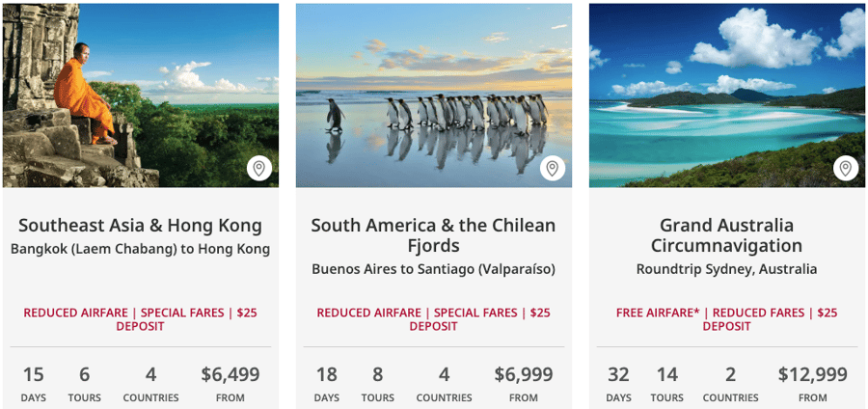Select Buenos Aires to Santiago (Valparaíso) route

[x=433, y=269]
